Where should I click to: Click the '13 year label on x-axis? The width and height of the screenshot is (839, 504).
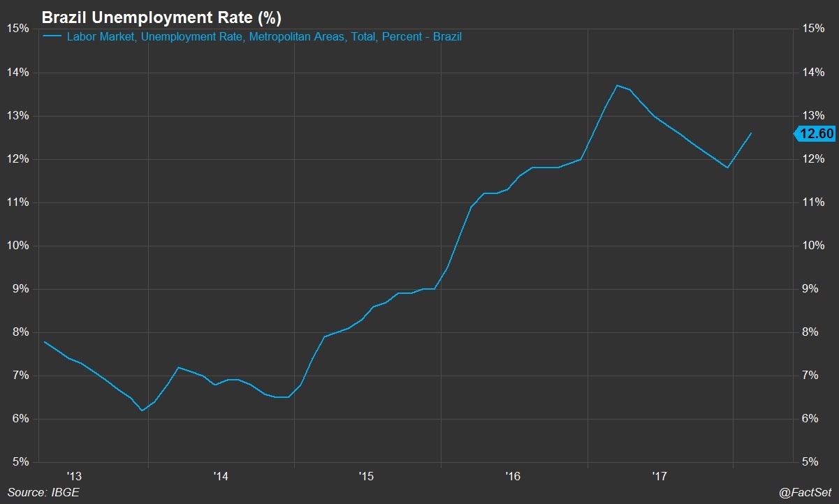74,477
